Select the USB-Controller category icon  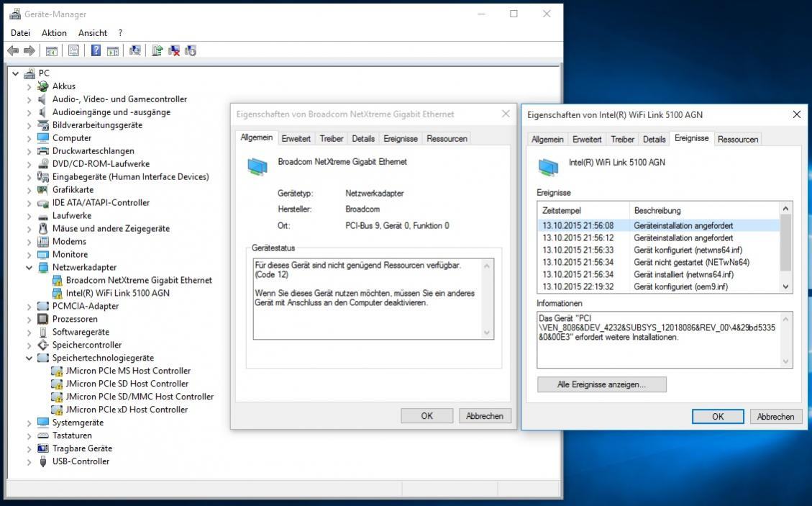(43, 461)
